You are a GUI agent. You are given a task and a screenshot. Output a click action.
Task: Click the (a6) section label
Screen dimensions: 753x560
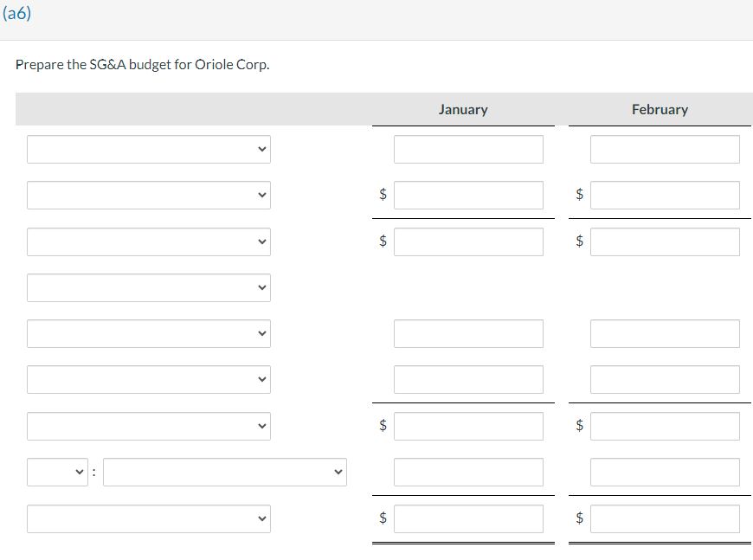click(16, 13)
